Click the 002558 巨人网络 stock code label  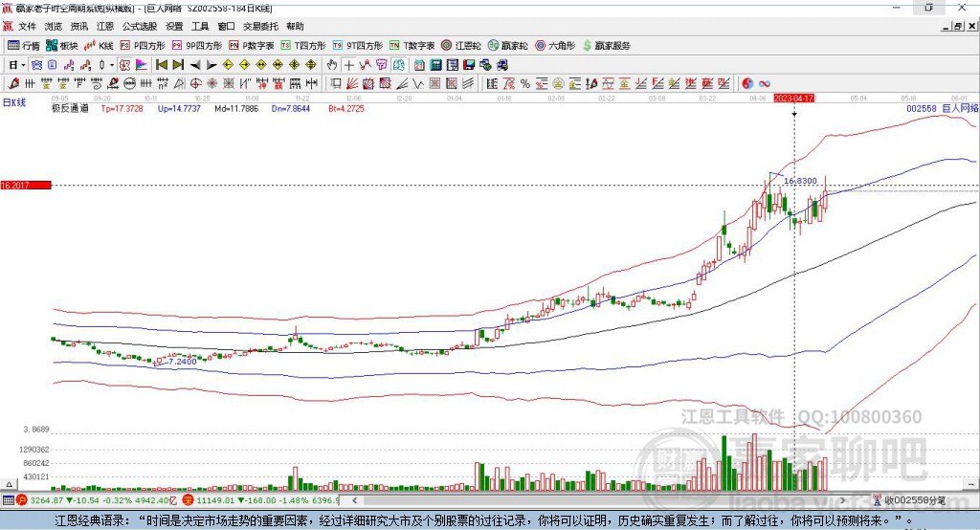943,108
